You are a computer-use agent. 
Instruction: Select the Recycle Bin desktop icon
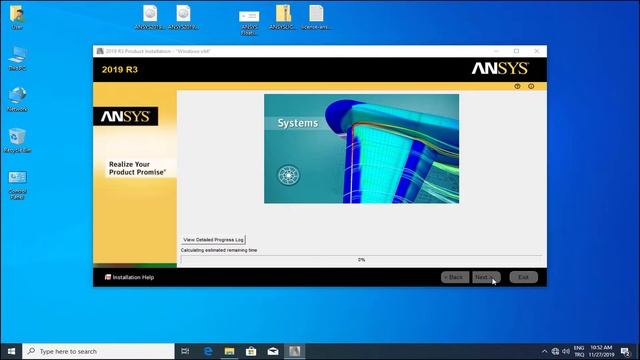point(17,140)
